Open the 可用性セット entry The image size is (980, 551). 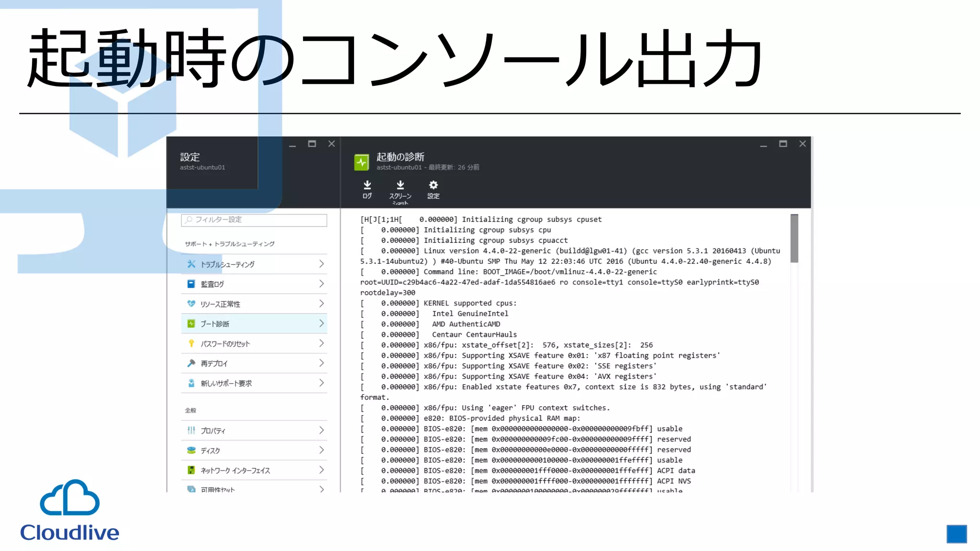(218, 489)
